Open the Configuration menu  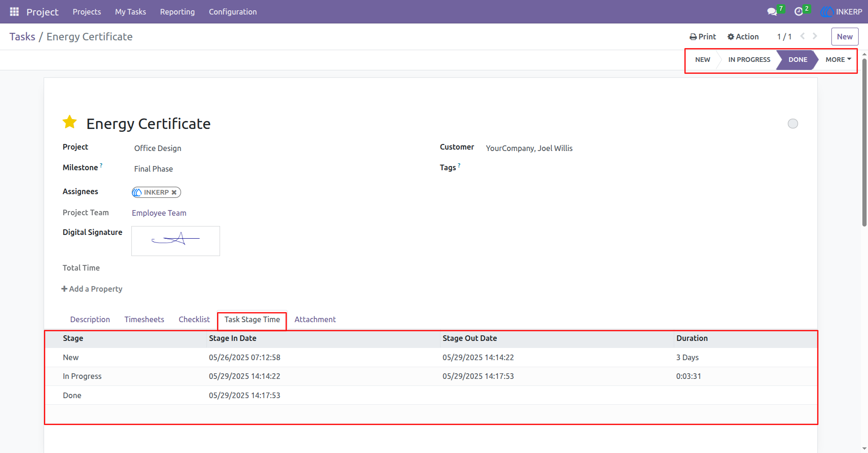pos(233,12)
